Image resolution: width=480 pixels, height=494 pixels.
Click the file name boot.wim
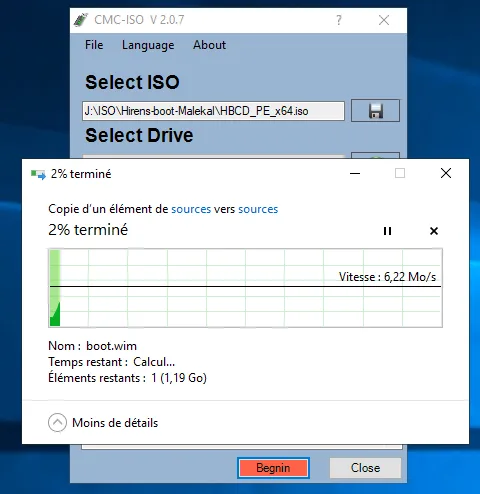point(111,346)
